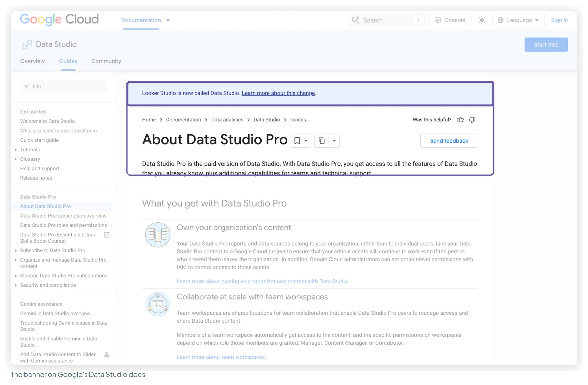Expand Subscribe to Data Studio Pro
Image resolution: width=588 pixels, height=385 pixels.
(16, 250)
